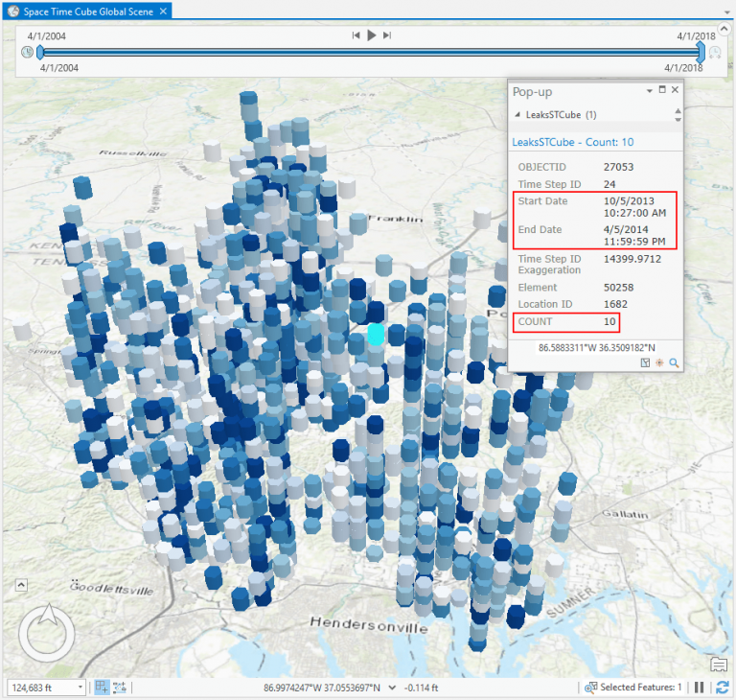Click the blue time slider track

(x=370, y=52)
